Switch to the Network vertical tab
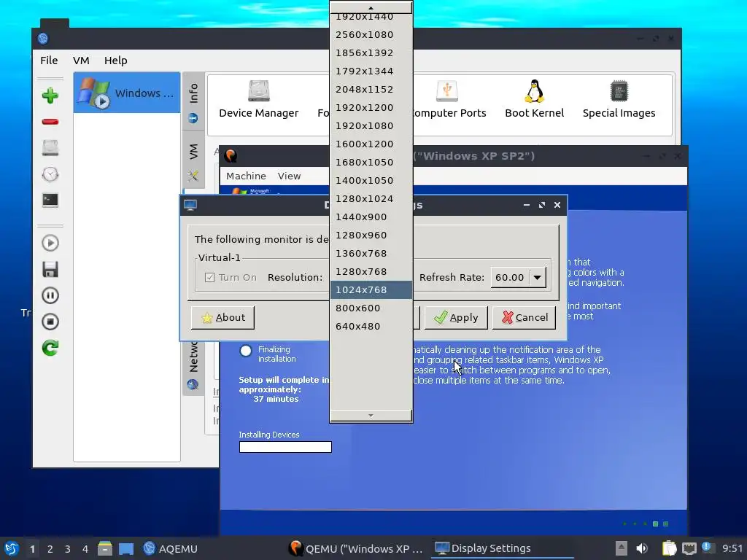 pyautogui.click(x=193, y=367)
